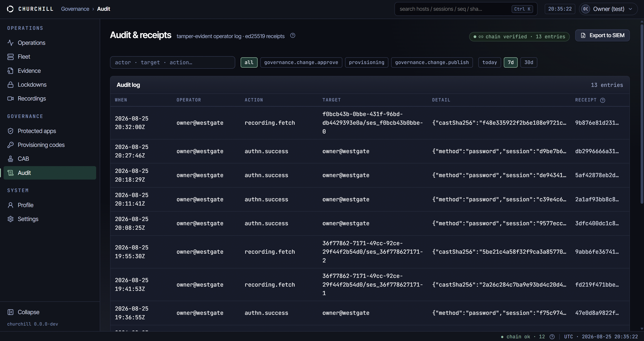The width and height of the screenshot is (644, 341).
Task: Click receipt hash 47e0d8a9822f…
Action: tap(597, 313)
